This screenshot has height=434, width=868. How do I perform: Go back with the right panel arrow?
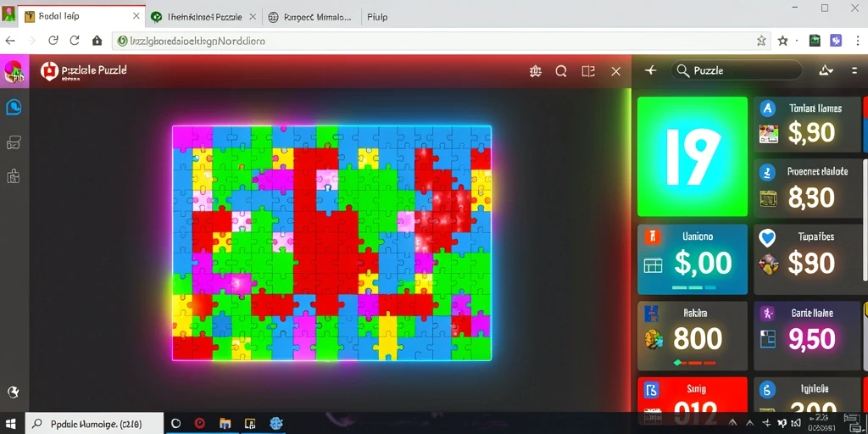click(x=651, y=70)
